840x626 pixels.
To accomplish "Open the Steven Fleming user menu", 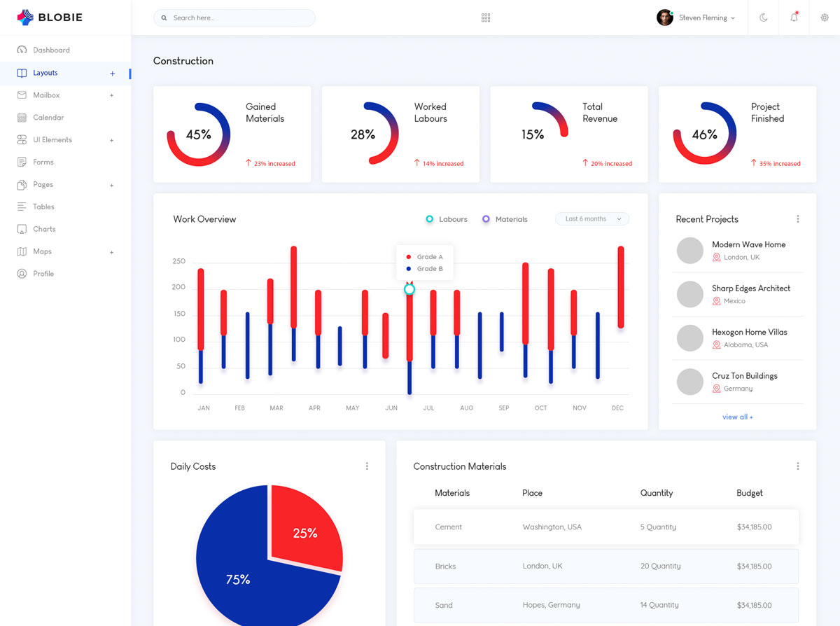I will pos(696,18).
